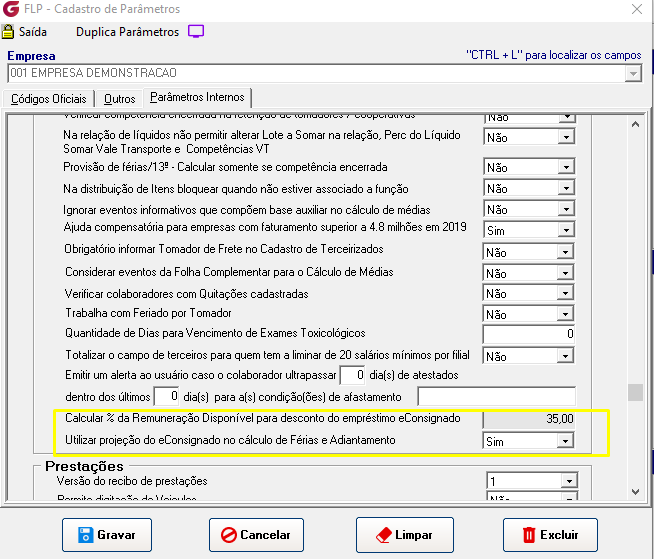Click the red prohibition icon on Cancelar
Viewport: 654px width, 559px height.
pyautogui.click(x=229, y=535)
